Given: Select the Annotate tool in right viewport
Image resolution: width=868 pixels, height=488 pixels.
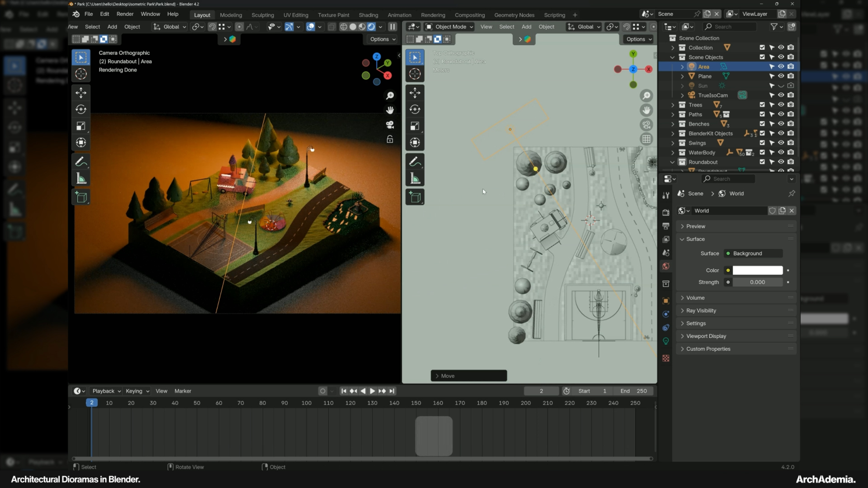Looking at the screenshot, I should click(415, 161).
